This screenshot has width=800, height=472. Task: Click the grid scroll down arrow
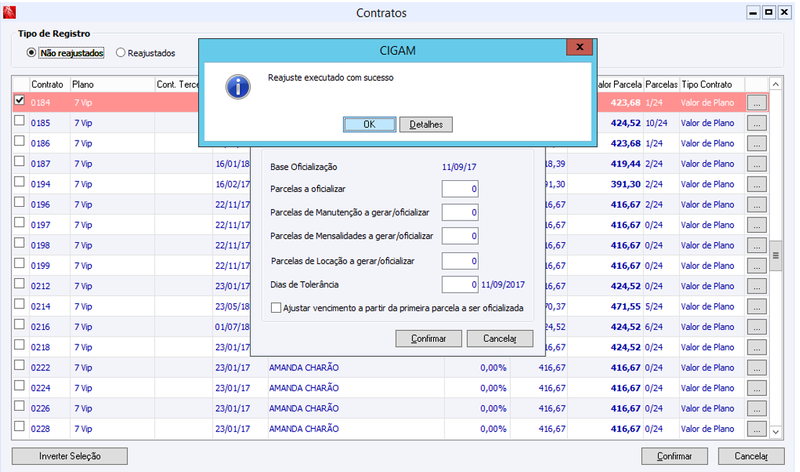tap(776, 432)
